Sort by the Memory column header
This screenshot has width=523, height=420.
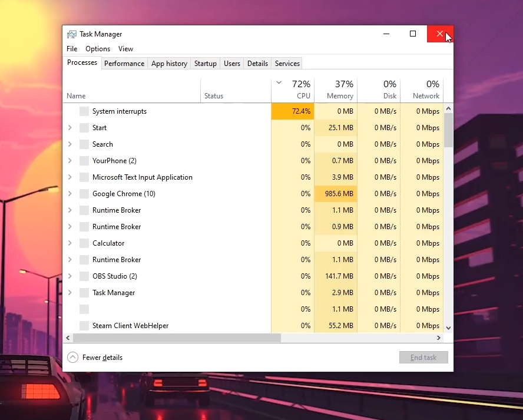(336, 90)
